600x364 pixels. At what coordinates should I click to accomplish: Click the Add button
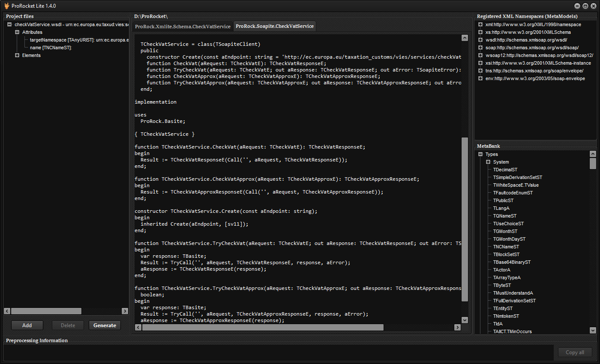tap(27, 325)
